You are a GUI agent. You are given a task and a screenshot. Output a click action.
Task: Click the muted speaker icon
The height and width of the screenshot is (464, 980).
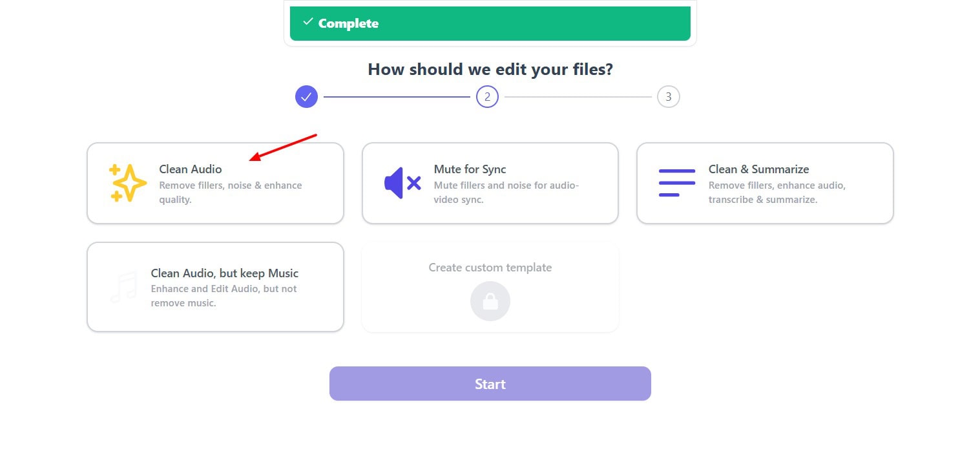click(x=402, y=184)
